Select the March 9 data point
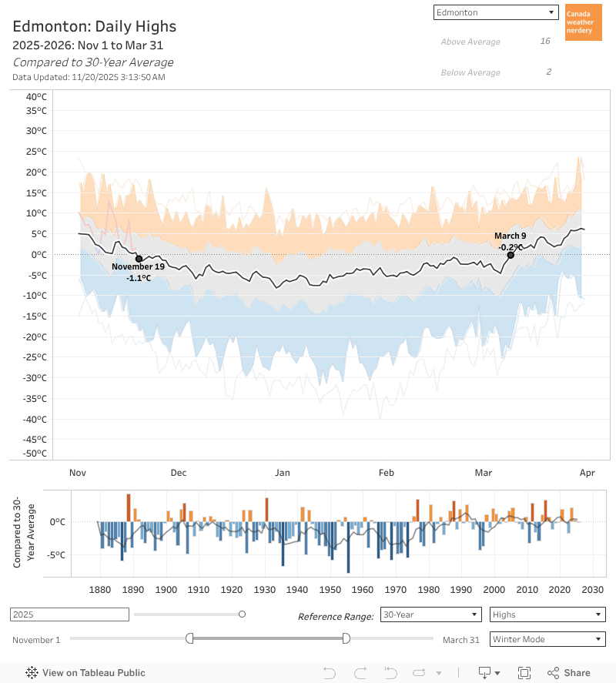Viewport: 616px width, 683px height. [511, 255]
